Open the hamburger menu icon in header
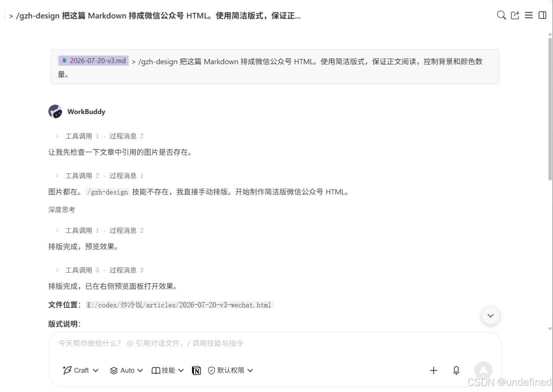 [529, 15]
